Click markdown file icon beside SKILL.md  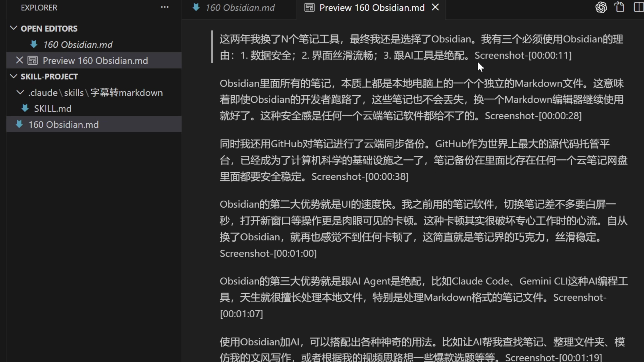tap(25, 108)
